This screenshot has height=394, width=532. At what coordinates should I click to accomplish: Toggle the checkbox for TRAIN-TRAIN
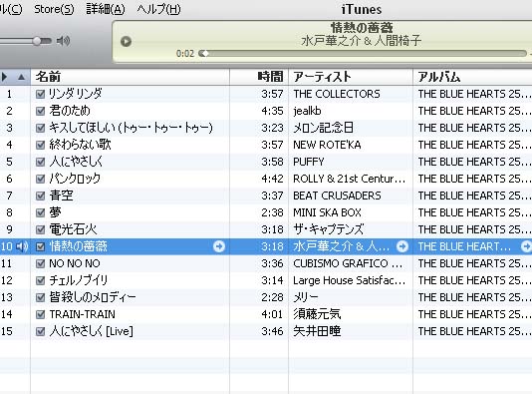click(x=41, y=315)
